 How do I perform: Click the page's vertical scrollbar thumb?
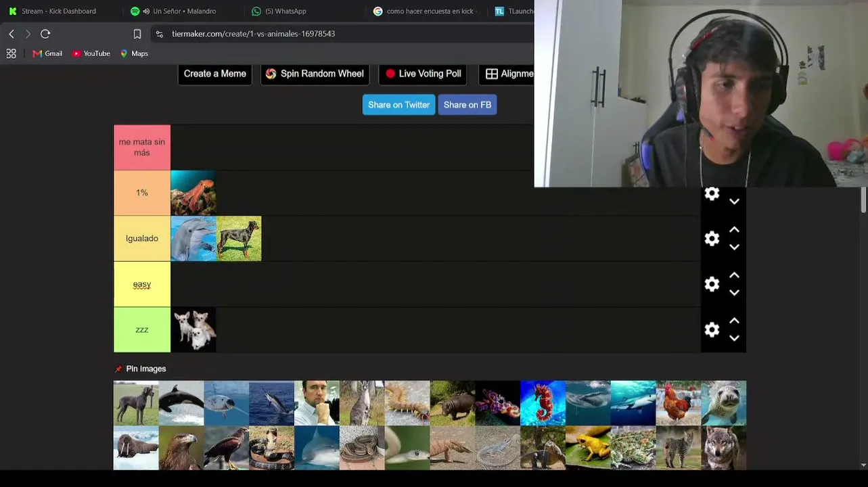[863, 202]
